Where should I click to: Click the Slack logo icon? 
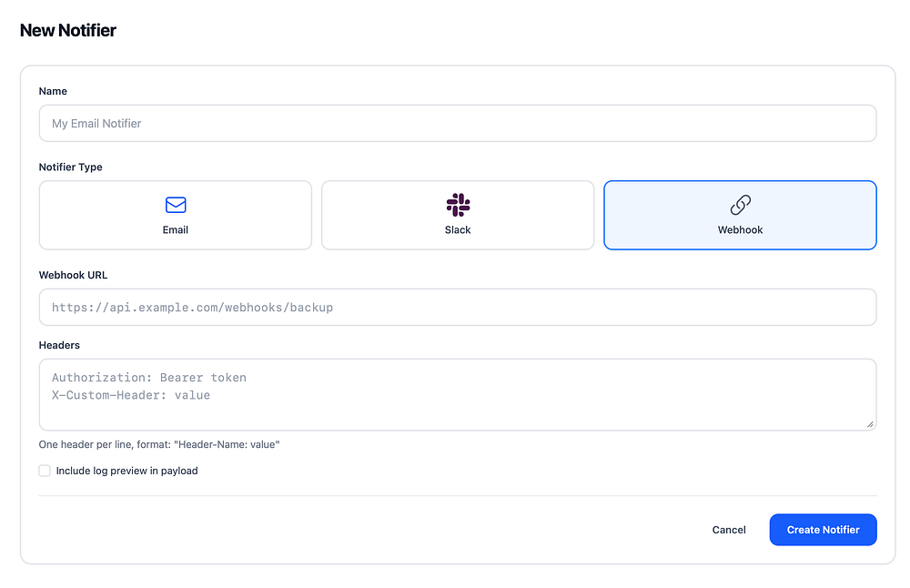(x=458, y=205)
